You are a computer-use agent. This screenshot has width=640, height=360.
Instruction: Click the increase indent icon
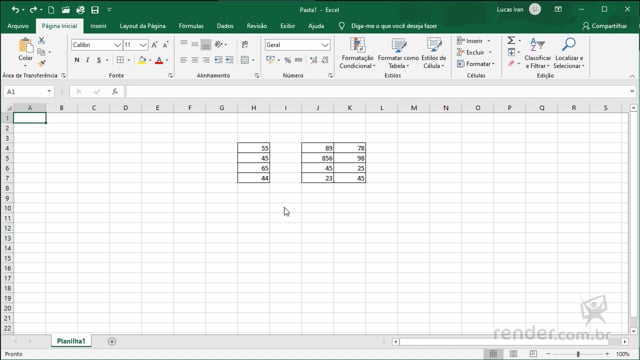tap(229, 60)
